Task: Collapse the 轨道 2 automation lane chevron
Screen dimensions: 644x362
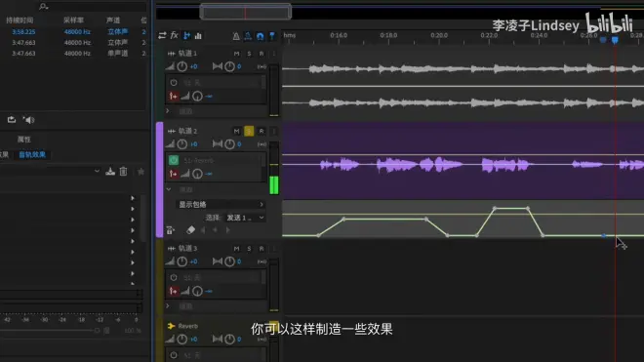Action: pyautogui.click(x=169, y=189)
